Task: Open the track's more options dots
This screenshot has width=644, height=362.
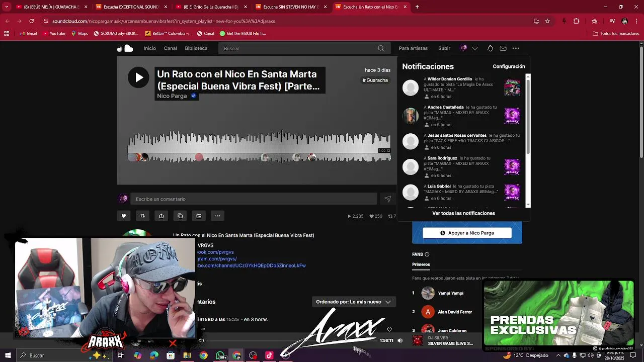Action: pyautogui.click(x=217, y=216)
